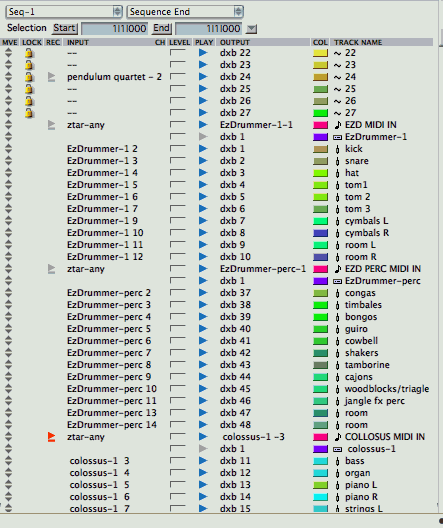Change input EzDrummer-perc 10
This screenshot has height=528, width=443.
click(112, 389)
